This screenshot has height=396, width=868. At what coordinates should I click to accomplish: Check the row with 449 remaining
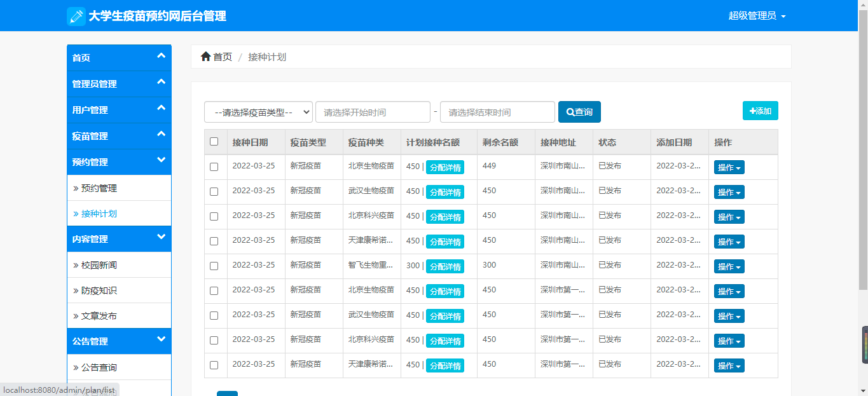tap(214, 167)
